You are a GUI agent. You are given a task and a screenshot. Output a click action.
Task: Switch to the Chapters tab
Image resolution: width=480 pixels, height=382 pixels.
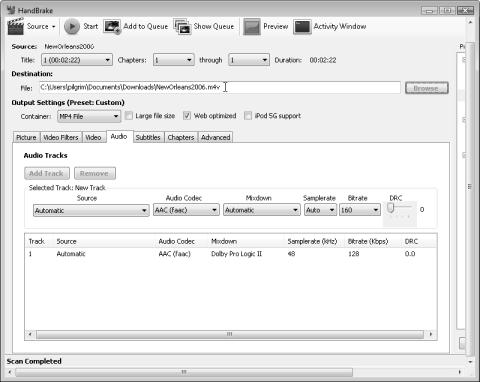(x=181, y=137)
